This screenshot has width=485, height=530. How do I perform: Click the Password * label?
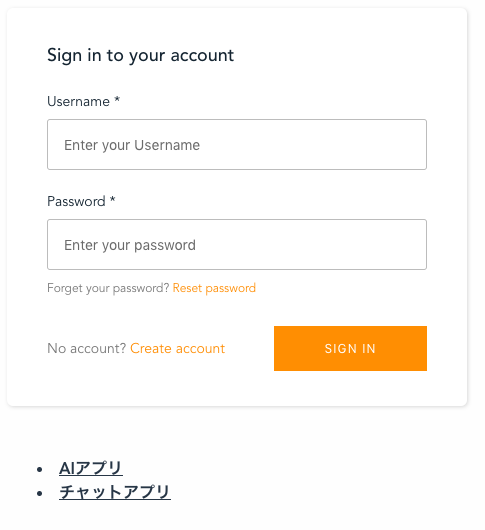click(x=81, y=201)
